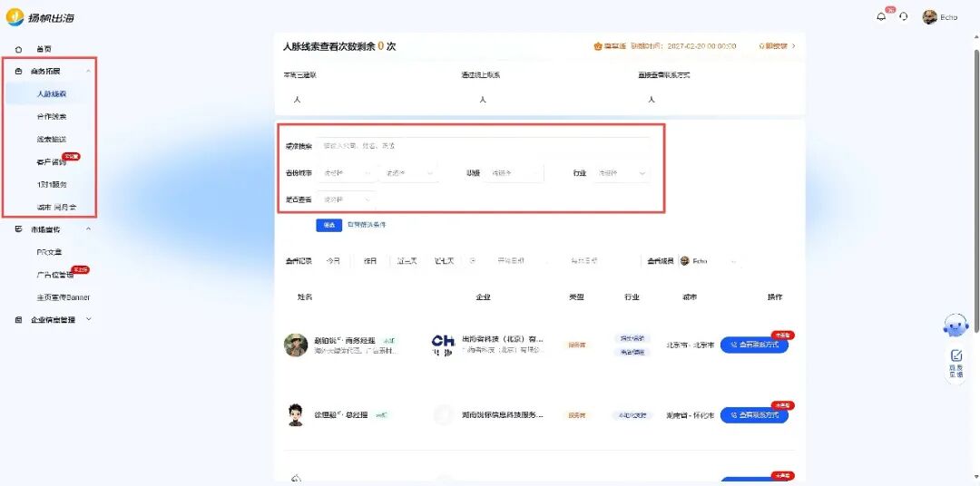980x486 pixels.
Task: Click the 扬帆出海 logo
Action: pos(41,17)
